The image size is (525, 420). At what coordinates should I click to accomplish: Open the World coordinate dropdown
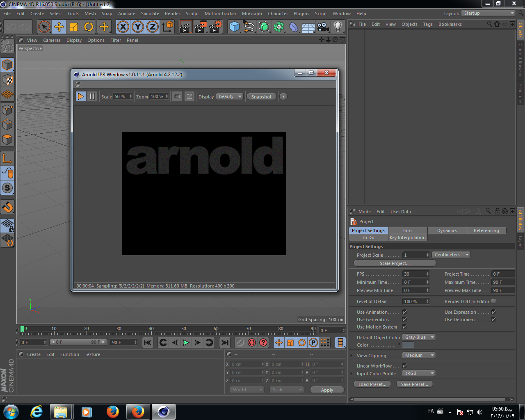point(247,390)
